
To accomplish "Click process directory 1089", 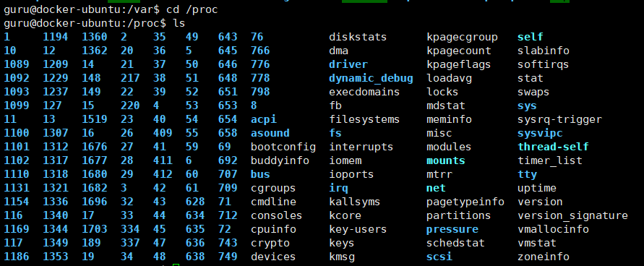I will (x=17, y=65).
